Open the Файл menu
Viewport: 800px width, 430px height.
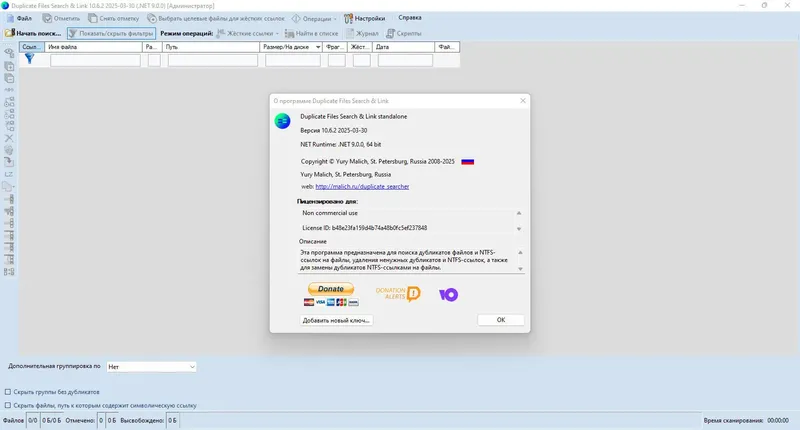click(19, 18)
